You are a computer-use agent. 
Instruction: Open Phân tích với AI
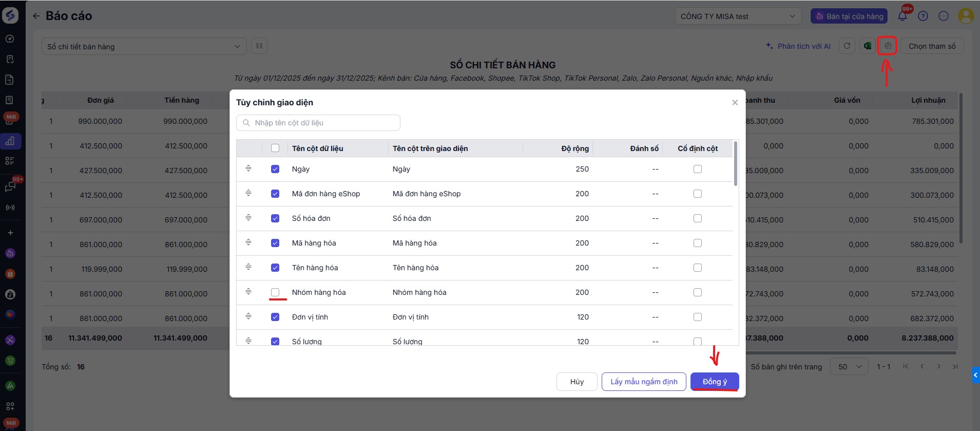point(798,46)
